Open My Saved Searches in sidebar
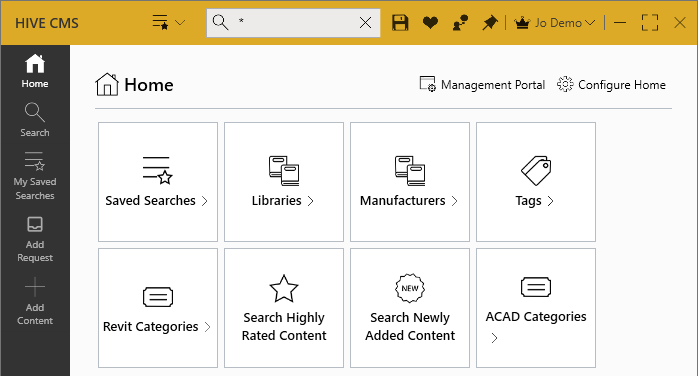Screen dimensions: 698x376 (35, 176)
